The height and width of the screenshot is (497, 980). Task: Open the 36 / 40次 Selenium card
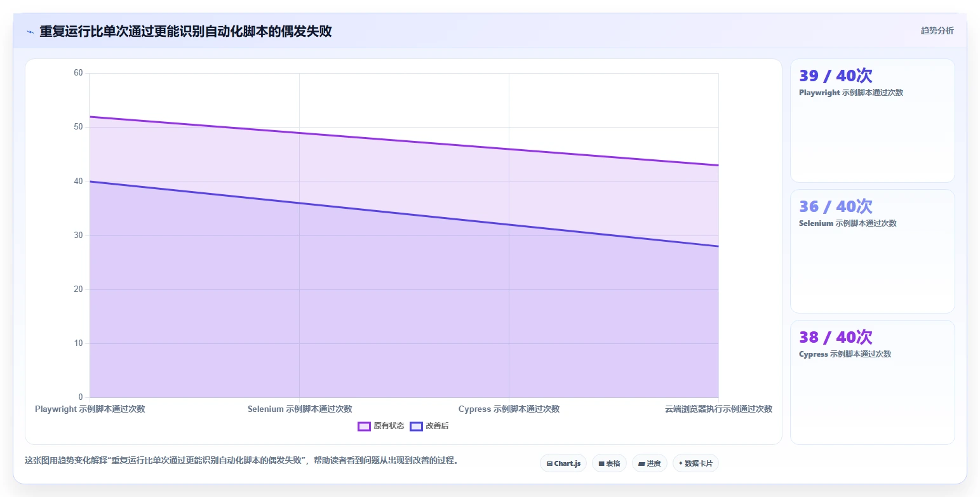click(872, 251)
